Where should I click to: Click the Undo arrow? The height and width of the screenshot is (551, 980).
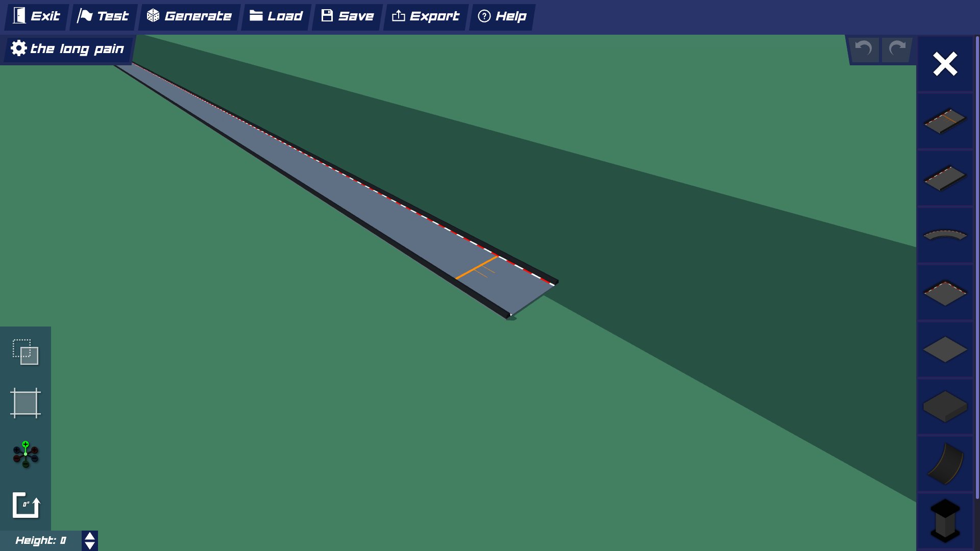pos(863,49)
